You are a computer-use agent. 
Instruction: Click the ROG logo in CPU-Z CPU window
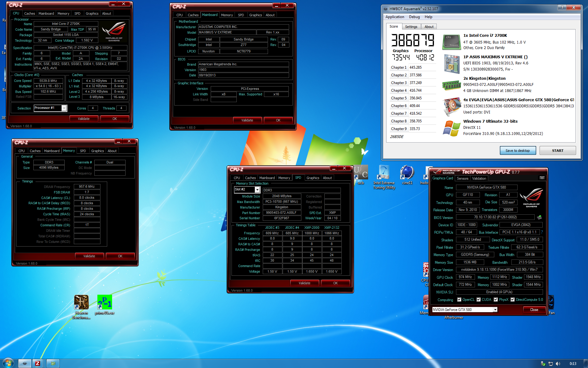point(114,31)
